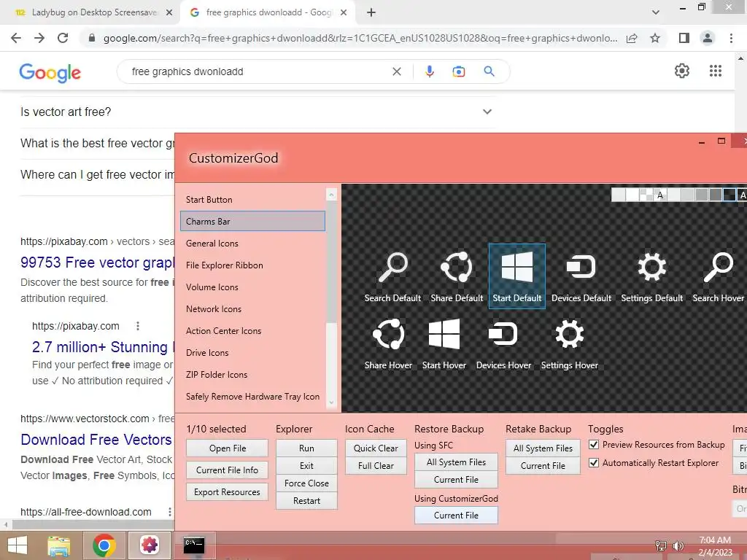Select Volume Icons category

[x=252, y=287]
